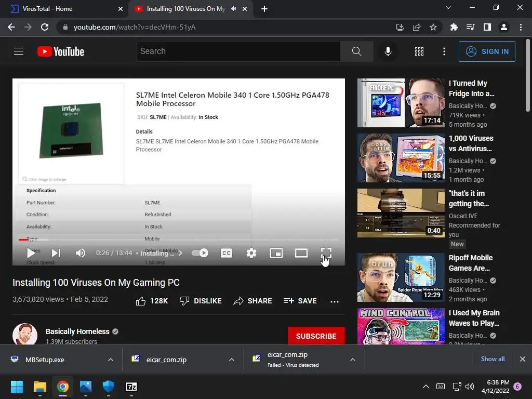
Task: Share this page from address bar
Action: tap(417, 27)
